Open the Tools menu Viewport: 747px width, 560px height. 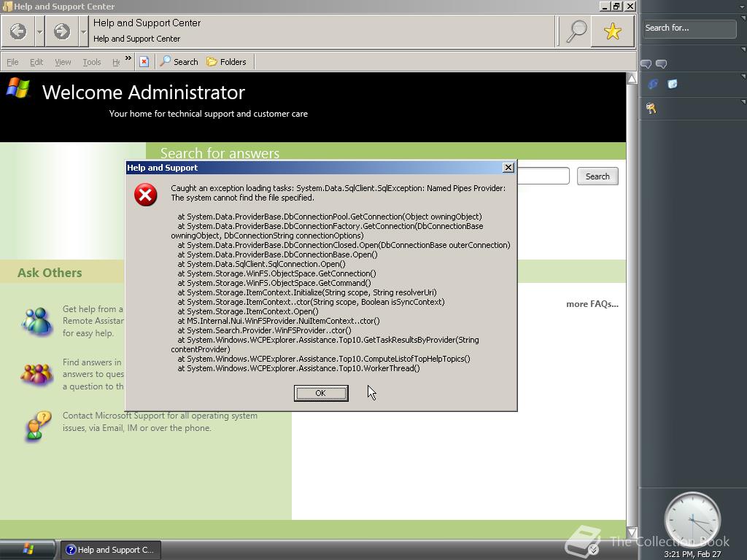point(92,62)
